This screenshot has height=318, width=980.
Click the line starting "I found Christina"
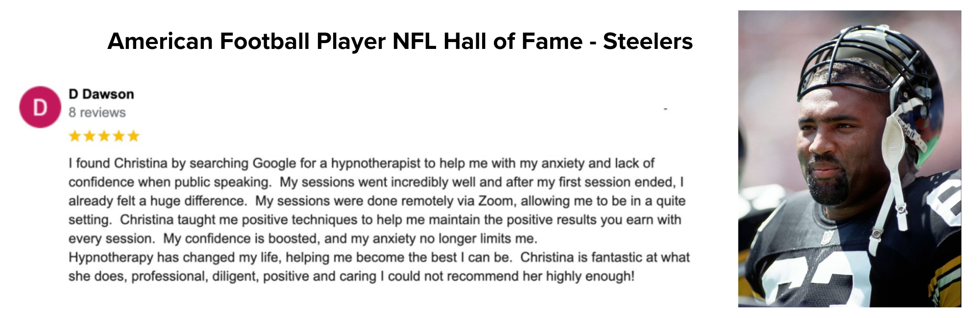(361, 163)
